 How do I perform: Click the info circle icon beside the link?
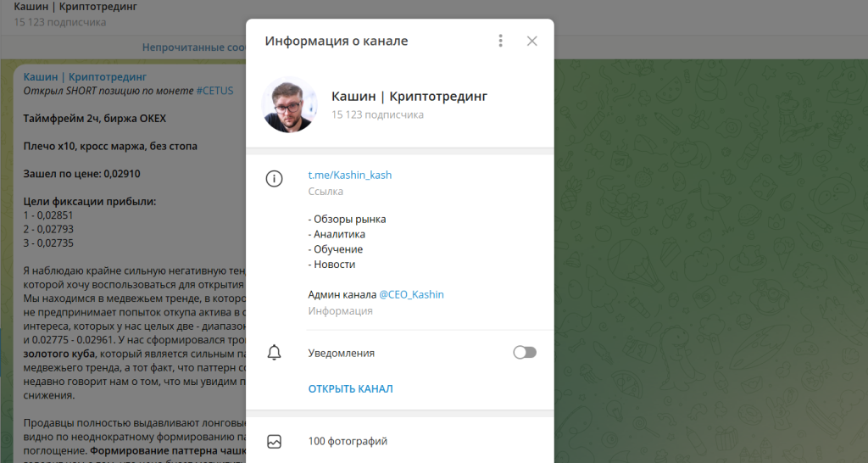point(274,178)
